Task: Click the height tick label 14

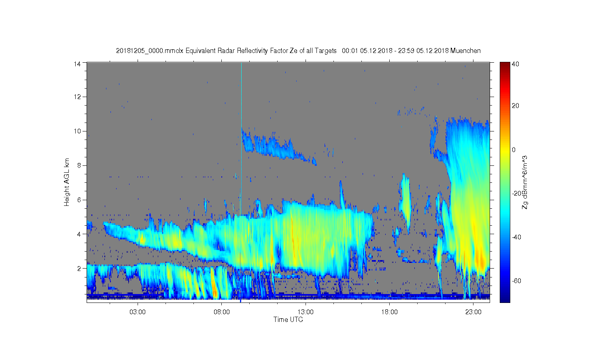Action: tap(78, 63)
